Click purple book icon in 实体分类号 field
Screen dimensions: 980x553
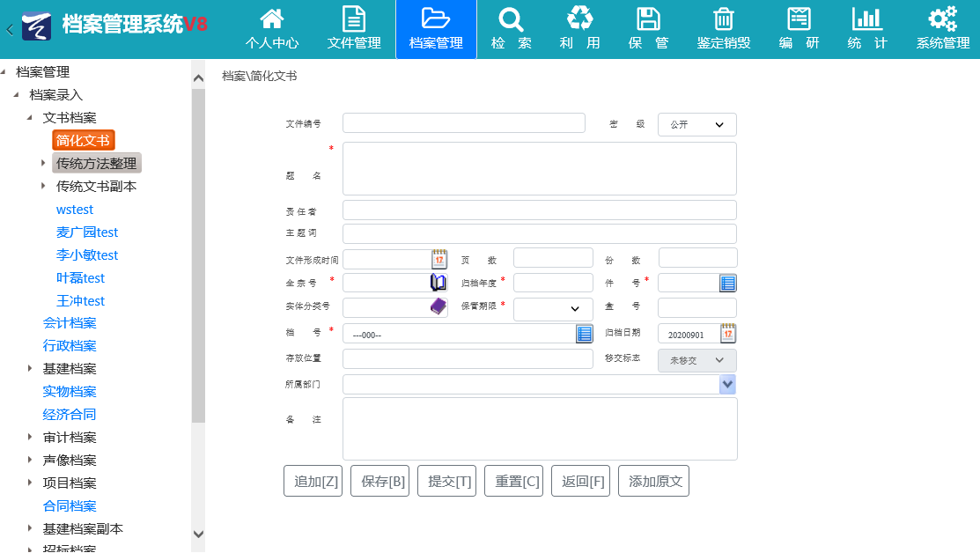pos(438,306)
